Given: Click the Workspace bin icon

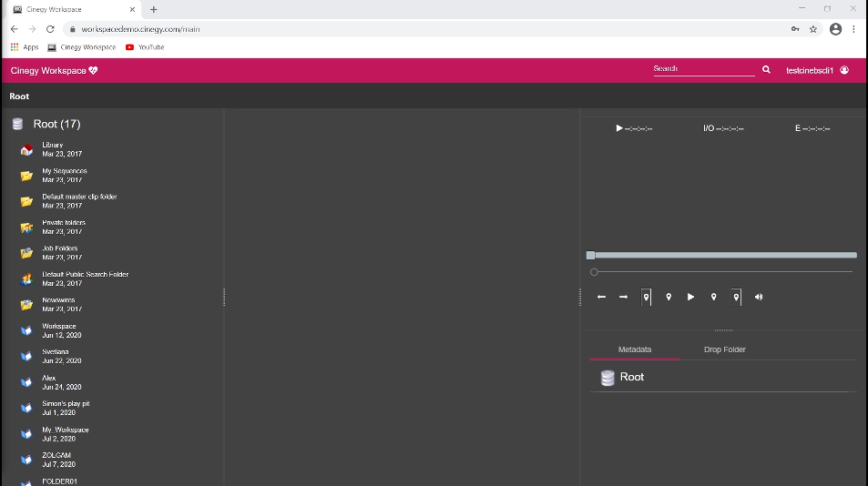Looking at the screenshot, I should 26,330.
